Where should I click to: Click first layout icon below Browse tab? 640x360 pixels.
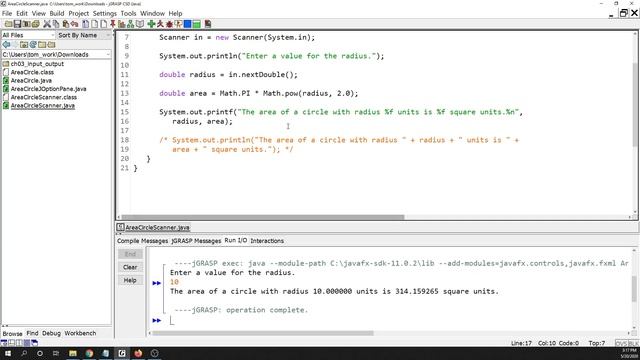click(x=4, y=343)
